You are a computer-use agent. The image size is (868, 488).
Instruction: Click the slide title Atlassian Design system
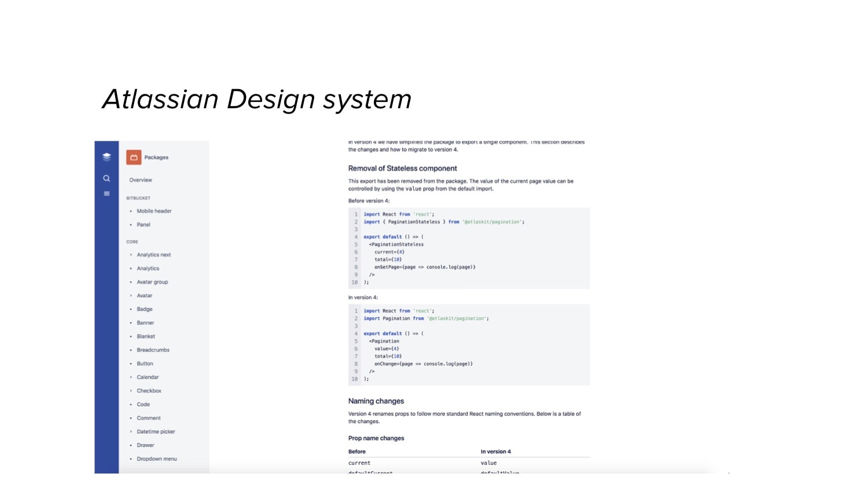257,100
